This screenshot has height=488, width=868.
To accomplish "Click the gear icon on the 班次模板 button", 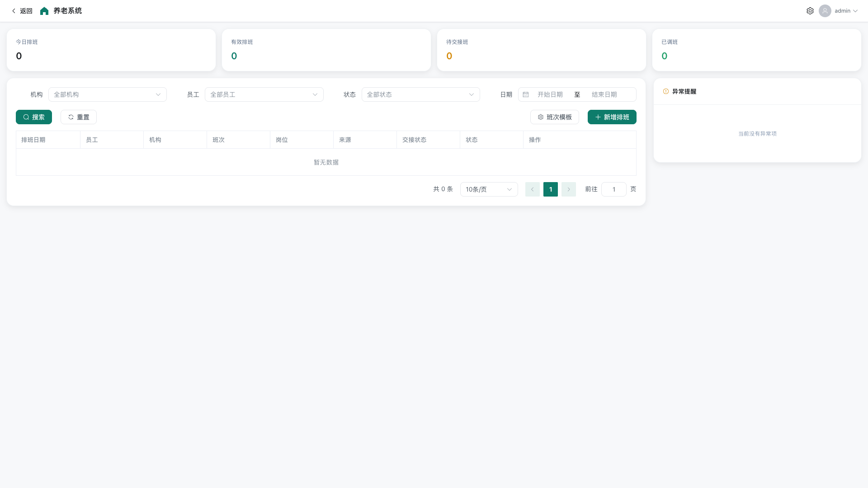I will tap(541, 117).
